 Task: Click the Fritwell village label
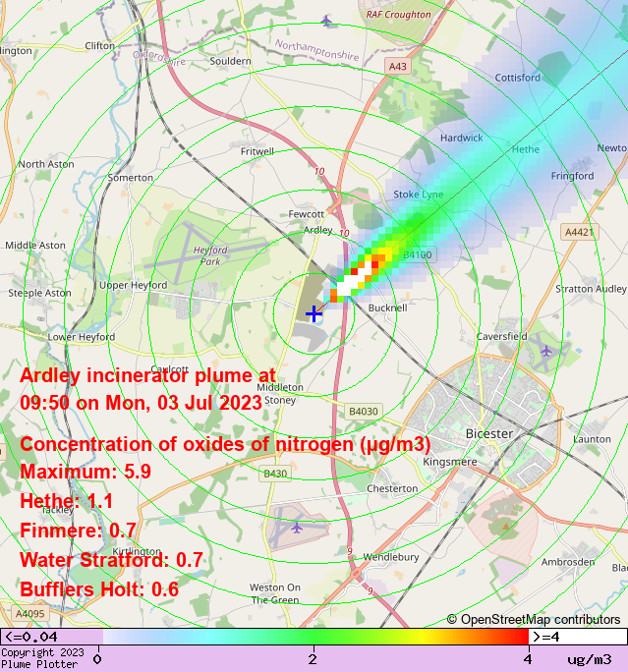point(257,151)
